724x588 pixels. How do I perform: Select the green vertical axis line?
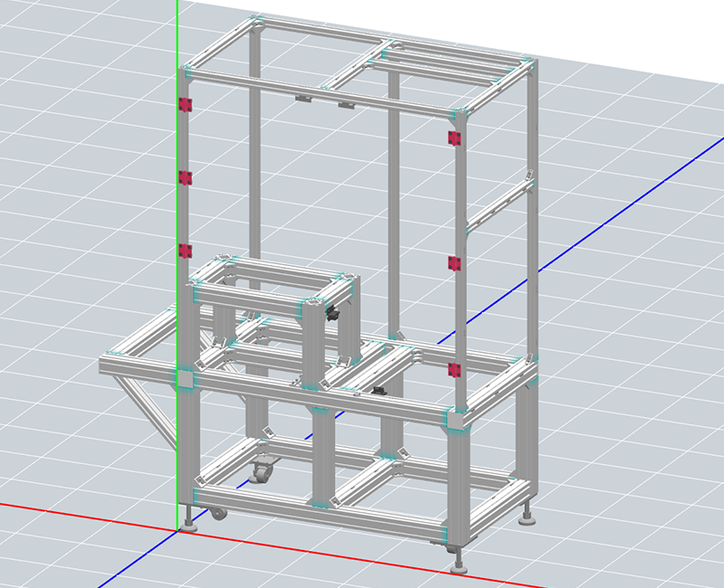178,45
